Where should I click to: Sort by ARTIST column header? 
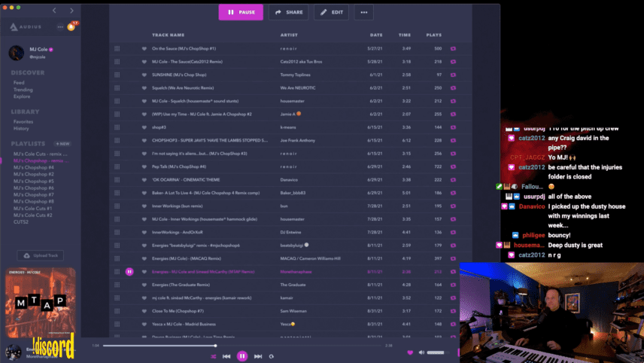tap(289, 35)
